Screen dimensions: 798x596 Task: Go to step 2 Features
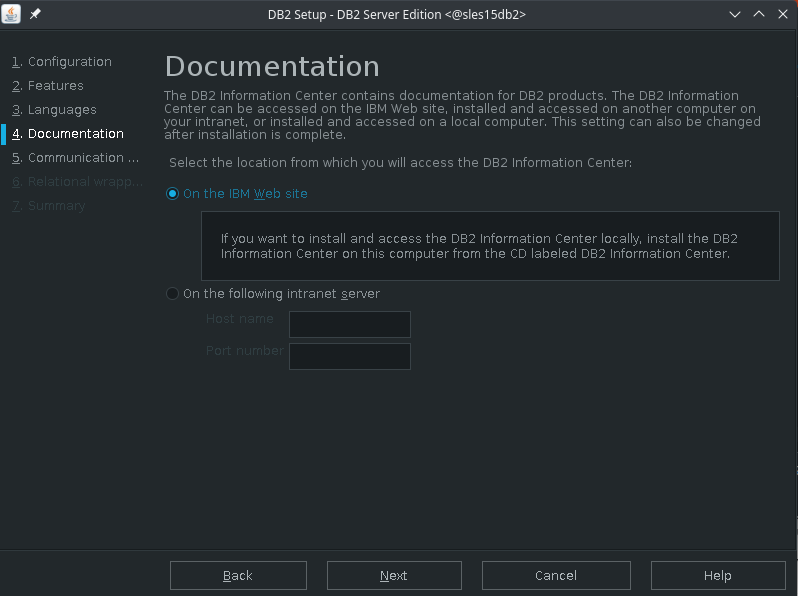(x=48, y=86)
